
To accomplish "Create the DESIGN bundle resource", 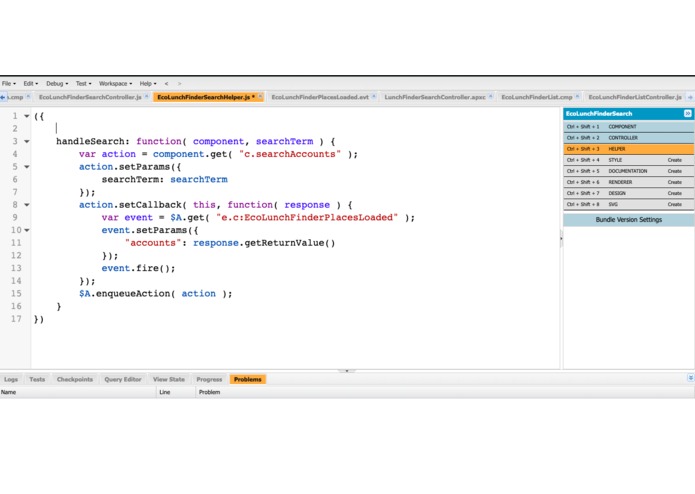I will pos(675,193).
